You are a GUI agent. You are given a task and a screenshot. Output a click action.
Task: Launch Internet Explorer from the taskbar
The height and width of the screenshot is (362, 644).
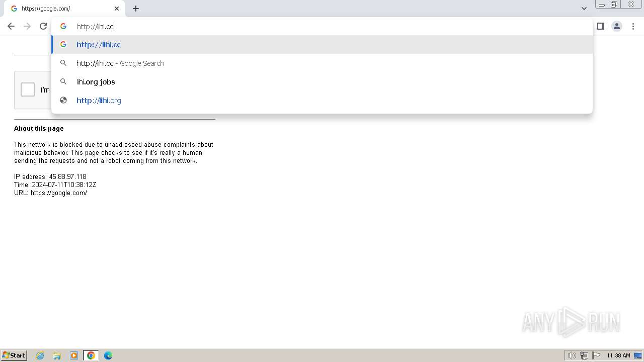40,355
